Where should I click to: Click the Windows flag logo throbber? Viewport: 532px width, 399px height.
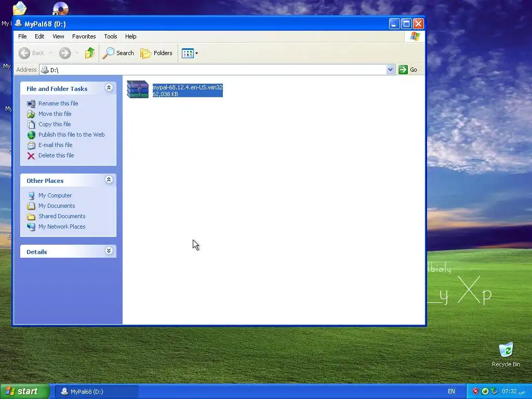tap(415, 36)
